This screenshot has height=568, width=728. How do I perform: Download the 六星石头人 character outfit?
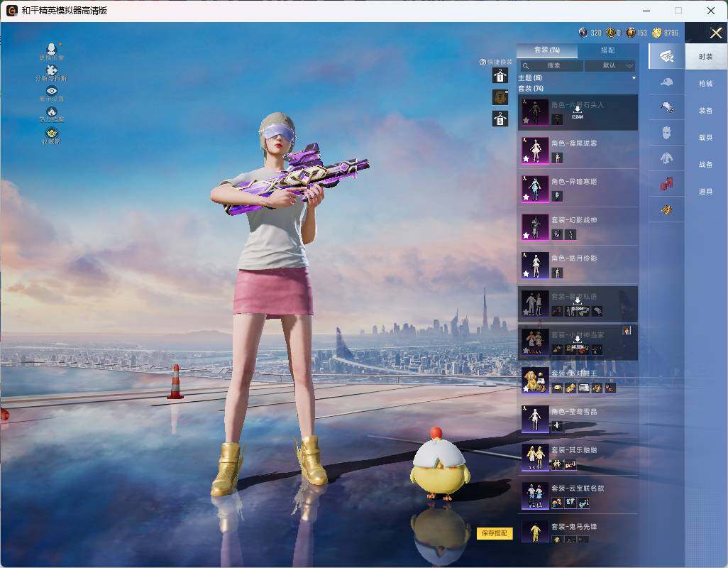pos(577,111)
